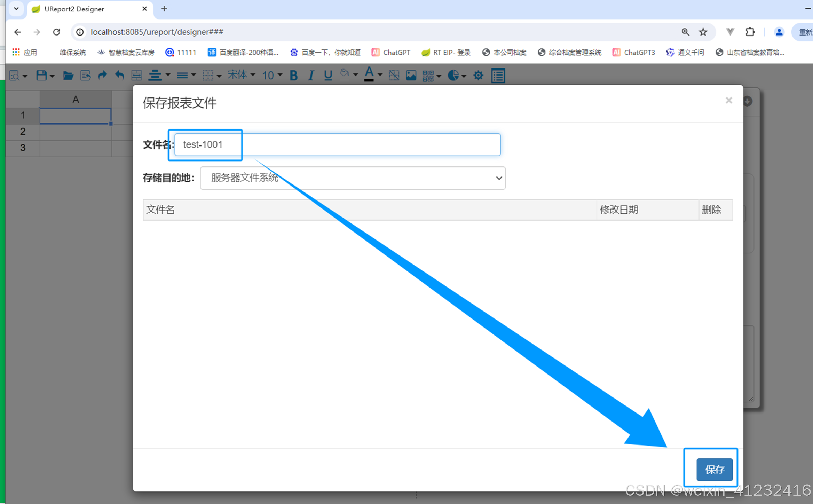Close the 保存报表文件 dialog with X
The width and height of the screenshot is (813, 504).
[729, 101]
